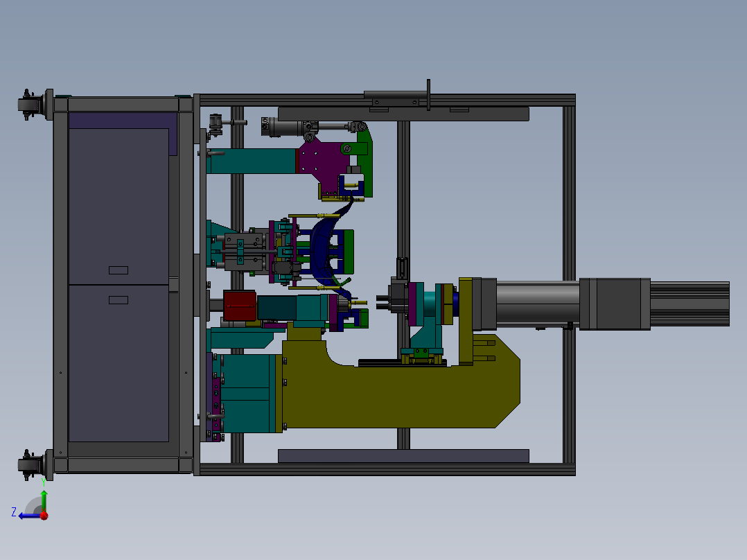Select the lower cabinet door handle
Viewport: 747px width, 560px height.
(x=118, y=300)
